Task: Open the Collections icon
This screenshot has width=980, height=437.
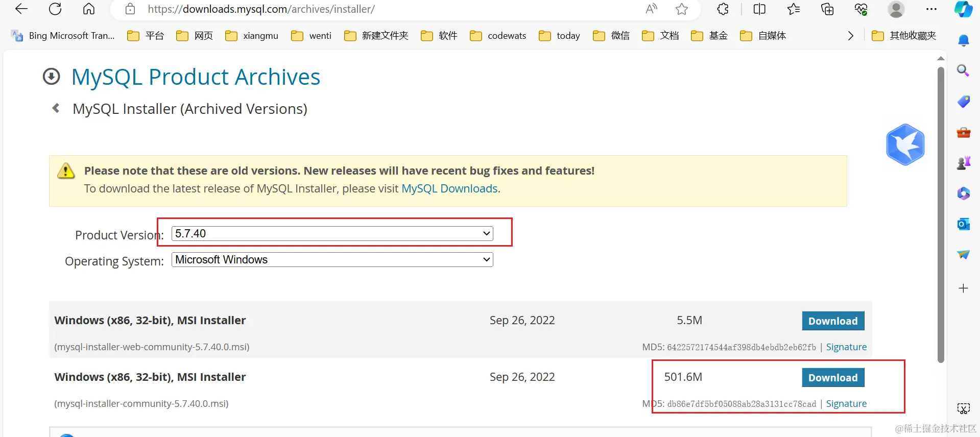Action: click(827, 9)
